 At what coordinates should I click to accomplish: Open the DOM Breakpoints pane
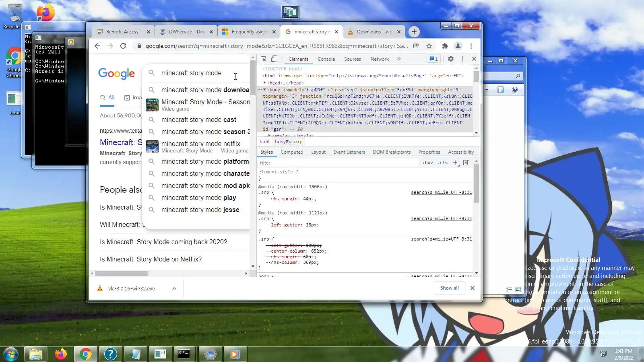[x=392, y=152]
